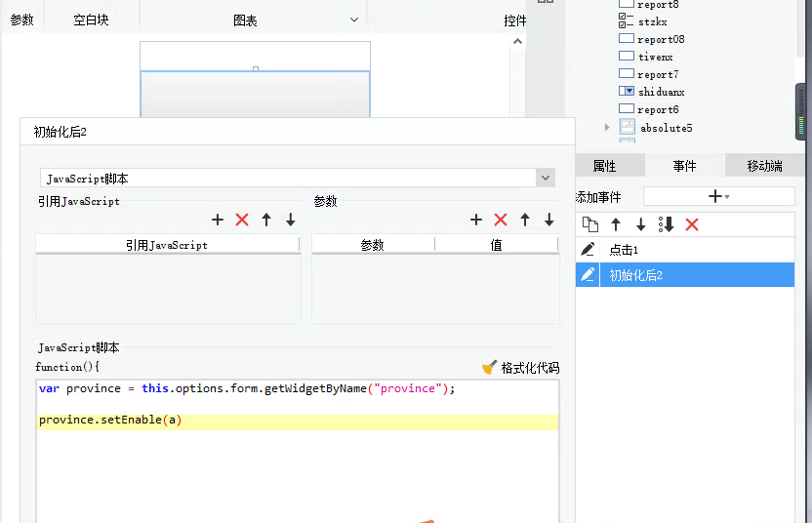Select report08 in the widget tree
Viewport: 812px width, 523px height.
point(661,39)
